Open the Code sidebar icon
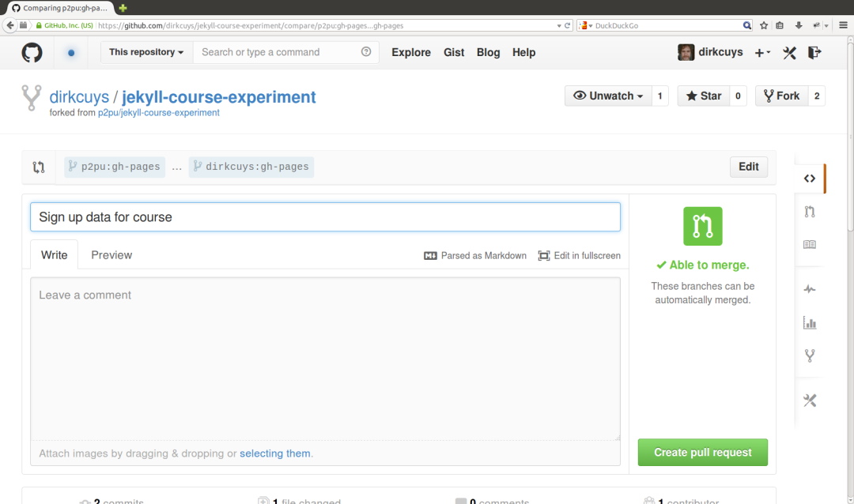The width and height of the screenshot is (854, 504). [809, 179]
